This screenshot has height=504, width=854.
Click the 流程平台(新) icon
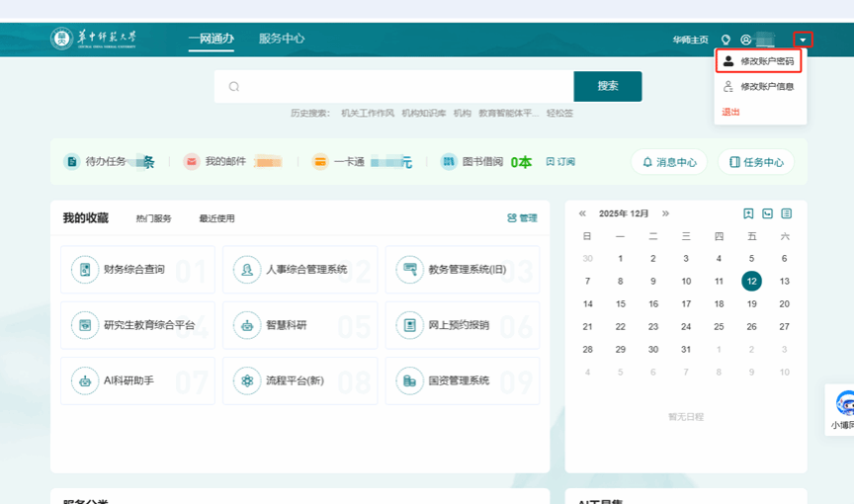(x=248, y=380)
